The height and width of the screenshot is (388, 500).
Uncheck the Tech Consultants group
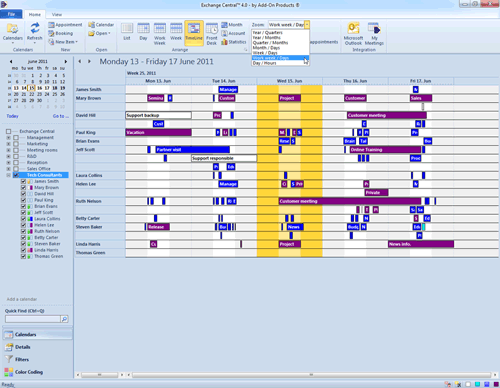pos(16,175)
